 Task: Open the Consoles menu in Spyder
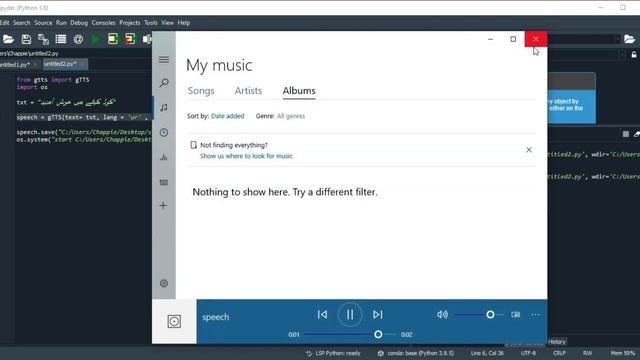(x=103, y=23)
